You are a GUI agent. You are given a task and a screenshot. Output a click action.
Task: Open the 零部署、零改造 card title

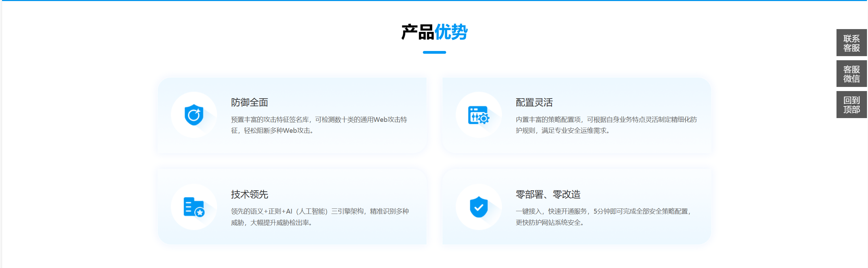548,194
